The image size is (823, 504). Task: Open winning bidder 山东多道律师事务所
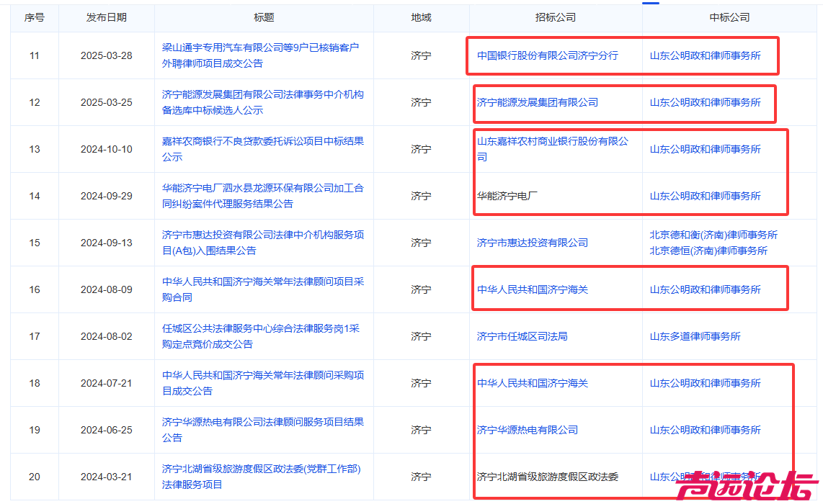695,336
